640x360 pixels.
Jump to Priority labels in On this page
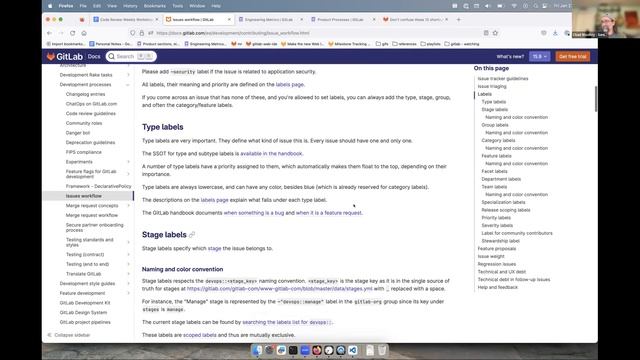tap(496, 218)
